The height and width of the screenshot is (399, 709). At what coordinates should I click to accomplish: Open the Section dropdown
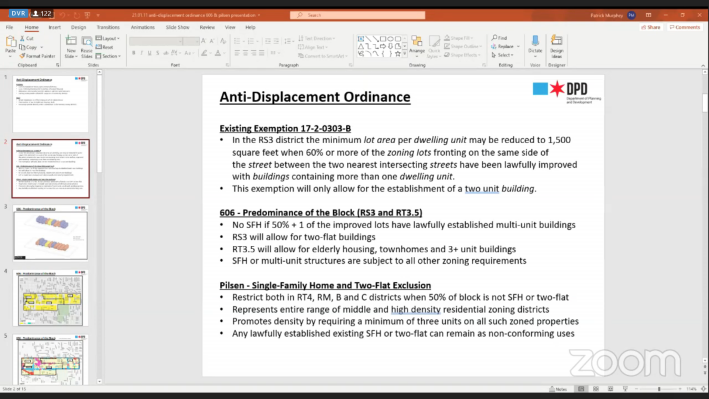pyautogui.click(x=108, y=56)
